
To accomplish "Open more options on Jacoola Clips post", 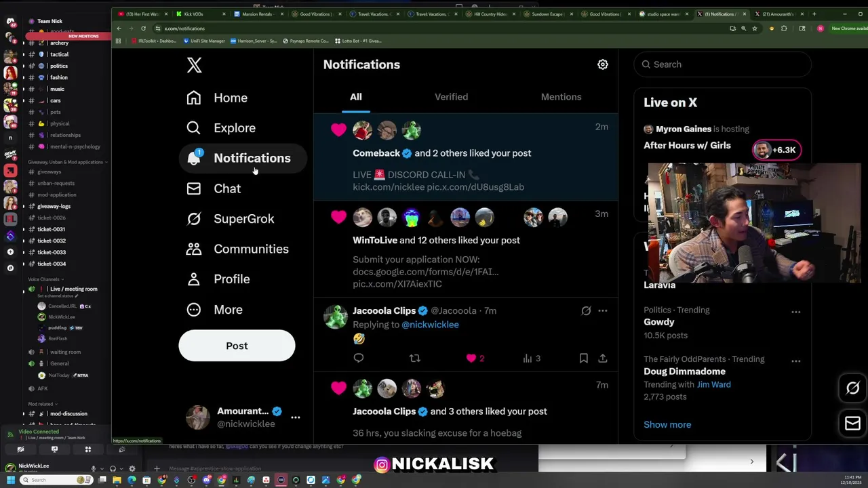I will pyautogui.click(x=603, y=310).
